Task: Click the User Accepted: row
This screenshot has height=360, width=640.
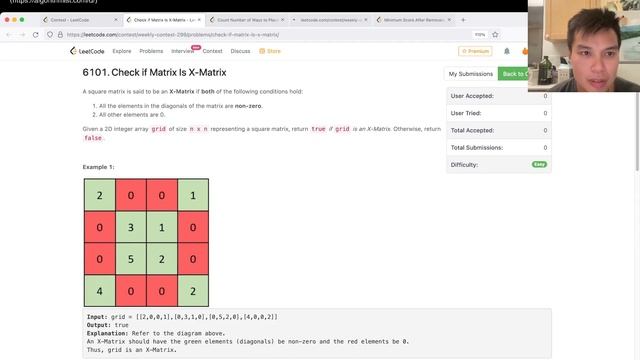Action: click(499, 96)
